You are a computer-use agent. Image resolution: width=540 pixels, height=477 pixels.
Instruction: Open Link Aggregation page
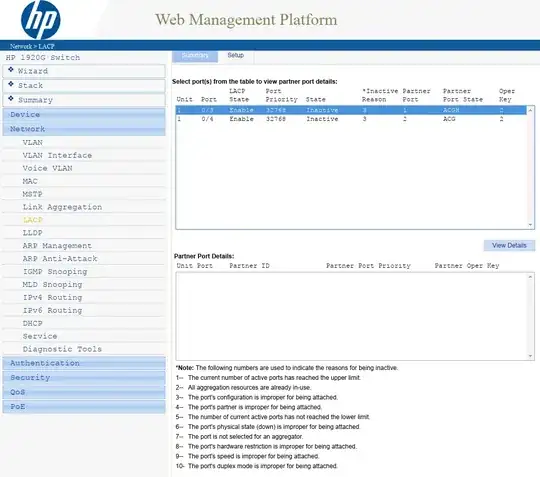[x=62, y=207]
